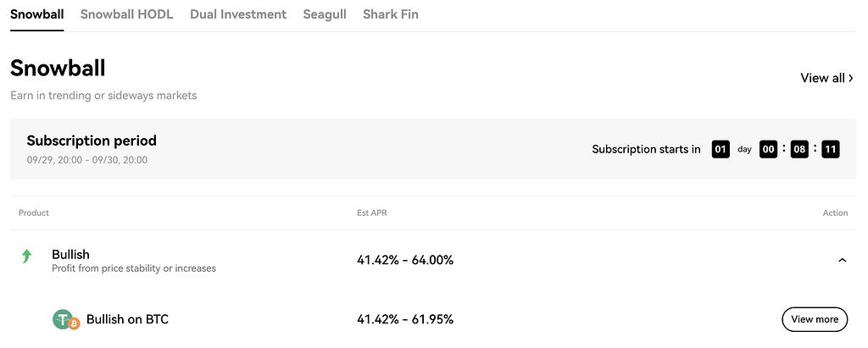The width and height of the screenshot is (868, 348).
Task: Click the Est APR column header
Action: pyautogui.click(x=372, y=213)
